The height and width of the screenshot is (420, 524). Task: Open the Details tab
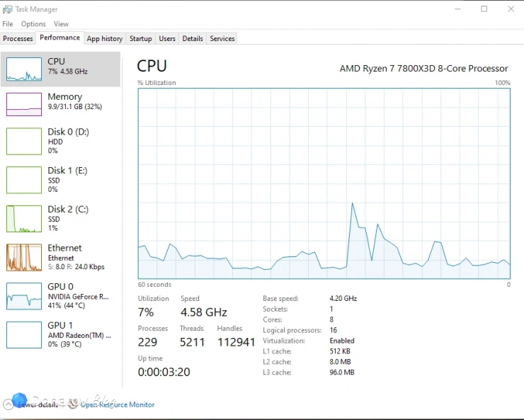(x=193, y=39)
